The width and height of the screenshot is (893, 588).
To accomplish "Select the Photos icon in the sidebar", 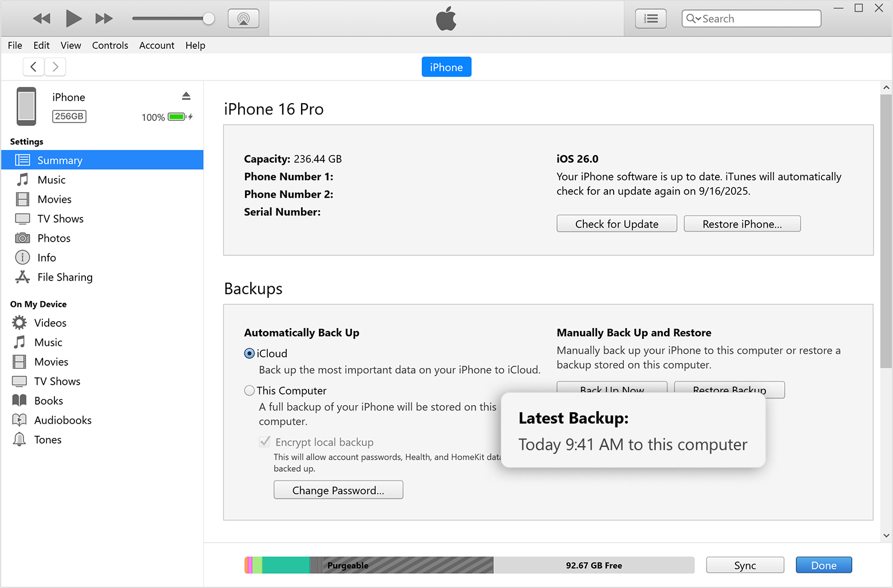I will click(22, 238).
